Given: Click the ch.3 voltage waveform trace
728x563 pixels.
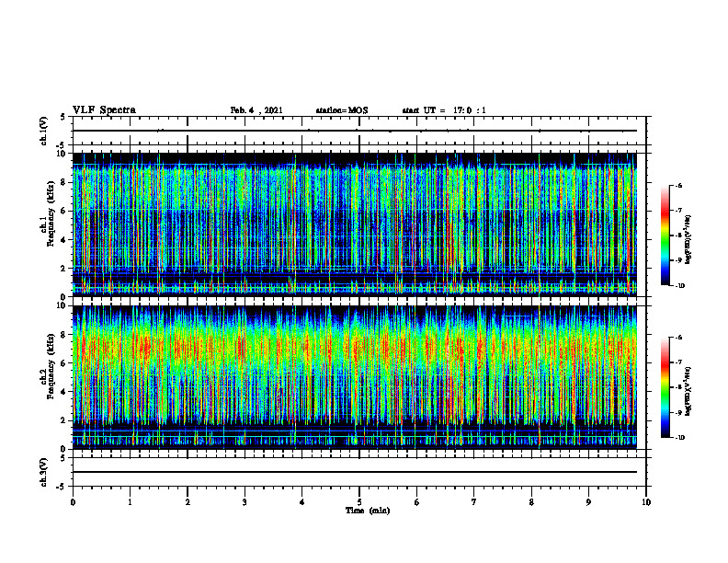Looking at the screenshot, I should tap(355, 472).
